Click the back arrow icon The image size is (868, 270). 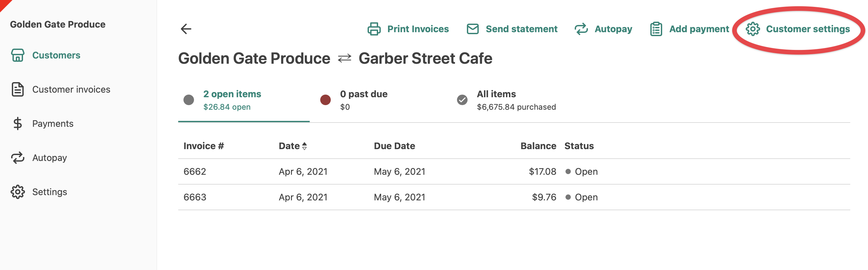(x=186, y=29)
